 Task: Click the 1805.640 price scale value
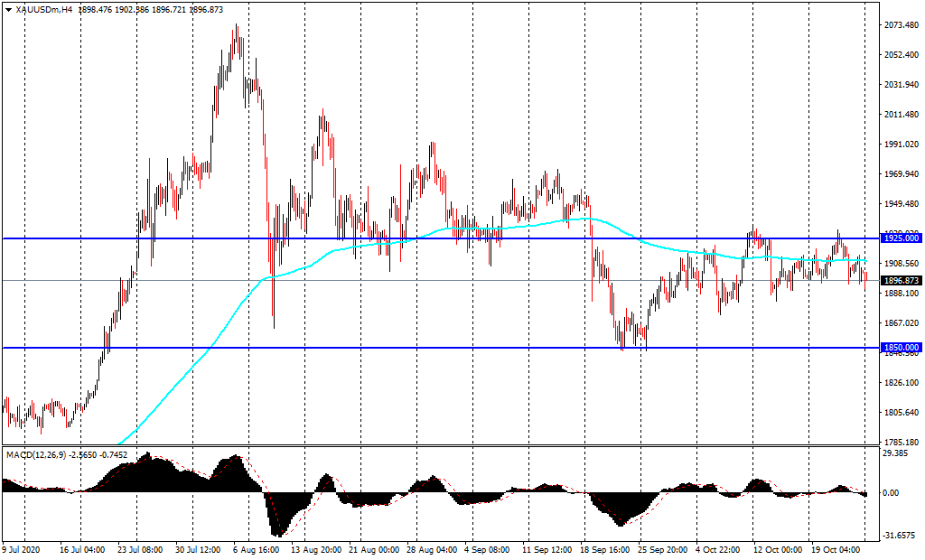(901, 413)
